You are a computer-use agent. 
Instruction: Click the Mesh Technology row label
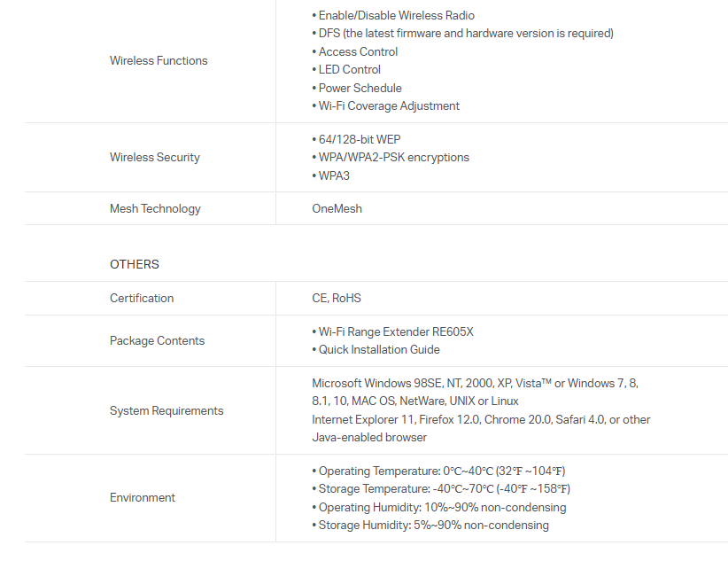pos(155,209)
